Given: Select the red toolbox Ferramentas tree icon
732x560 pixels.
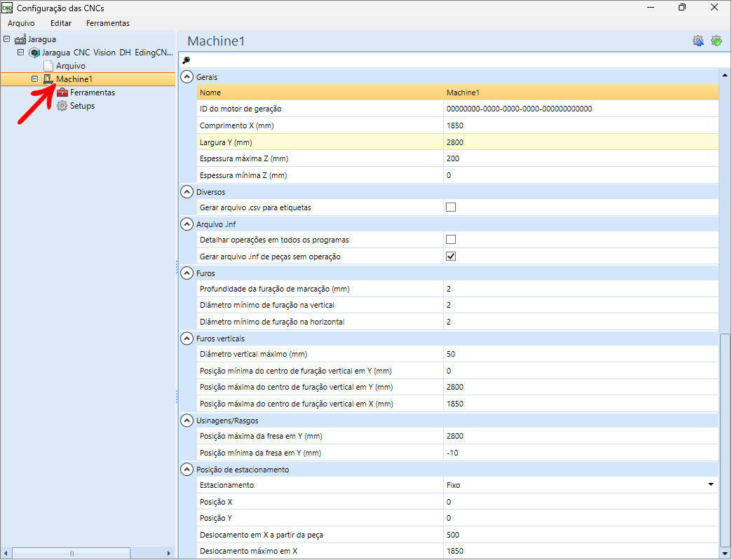Looking at the screenshot, I should (x=62, y=93).
